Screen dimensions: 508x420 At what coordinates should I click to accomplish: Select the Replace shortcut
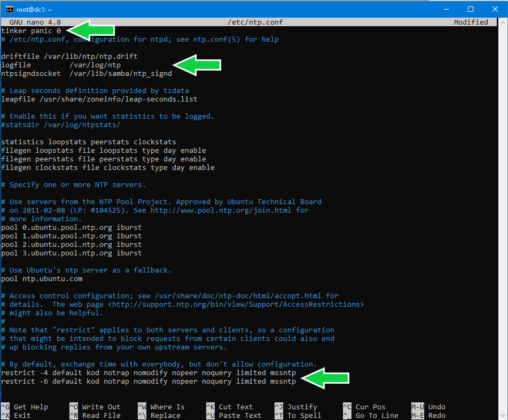pyautogui.click(x=159, y=416)
